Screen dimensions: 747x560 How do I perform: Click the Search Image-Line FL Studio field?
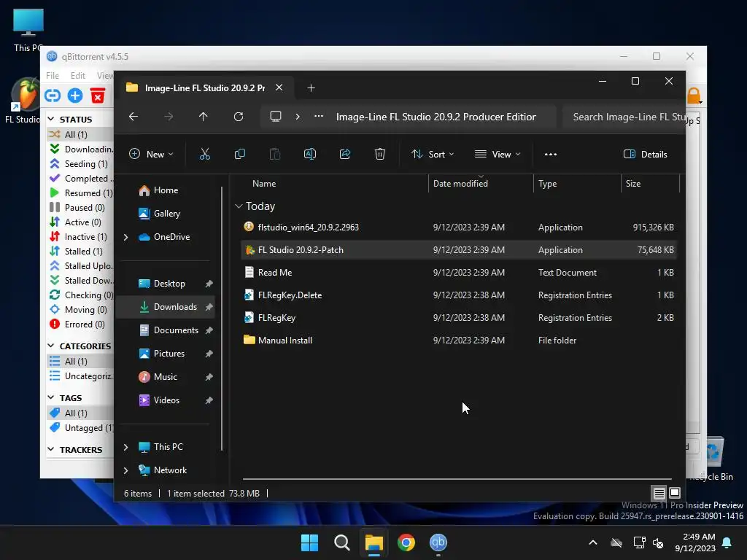coord(624,117)
